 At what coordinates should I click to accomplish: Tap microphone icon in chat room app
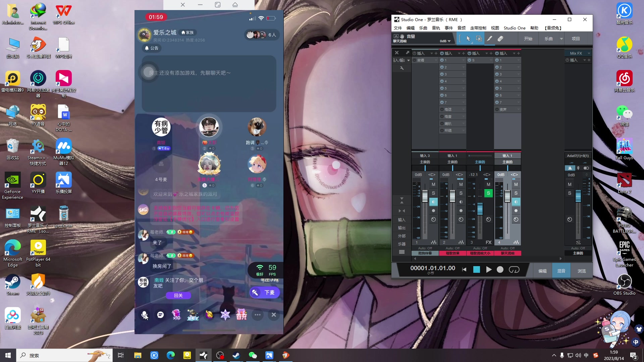point(144,315)
